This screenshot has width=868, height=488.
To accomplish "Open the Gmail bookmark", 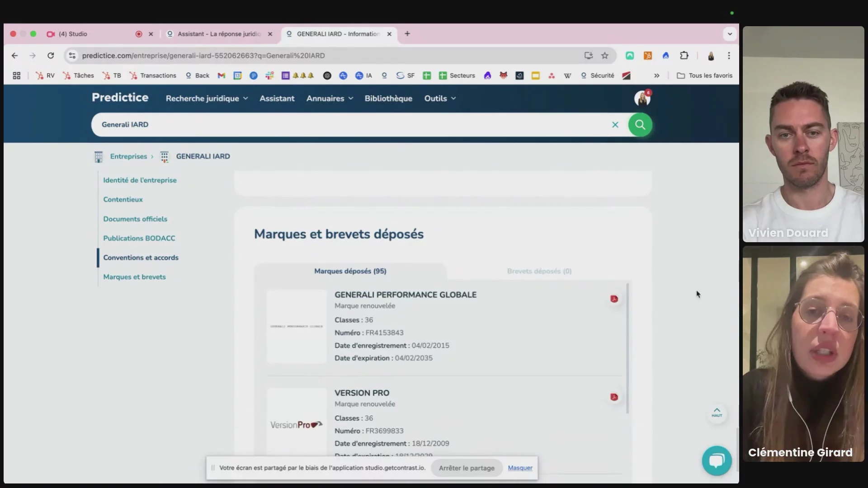I will click(222, 75).
